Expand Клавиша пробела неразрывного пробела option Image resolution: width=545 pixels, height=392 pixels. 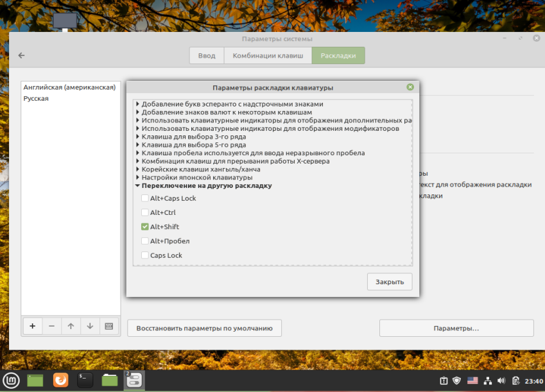tap(137, 153)
